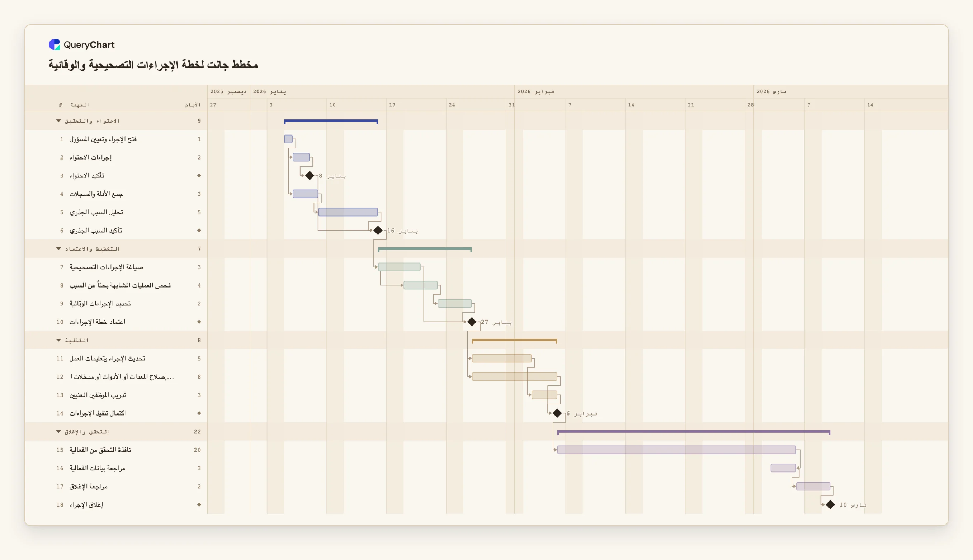Click the purple summary bar of التحقق والإغلاق
The width and height of the screenshot is (973, 560).
(694, 432)
